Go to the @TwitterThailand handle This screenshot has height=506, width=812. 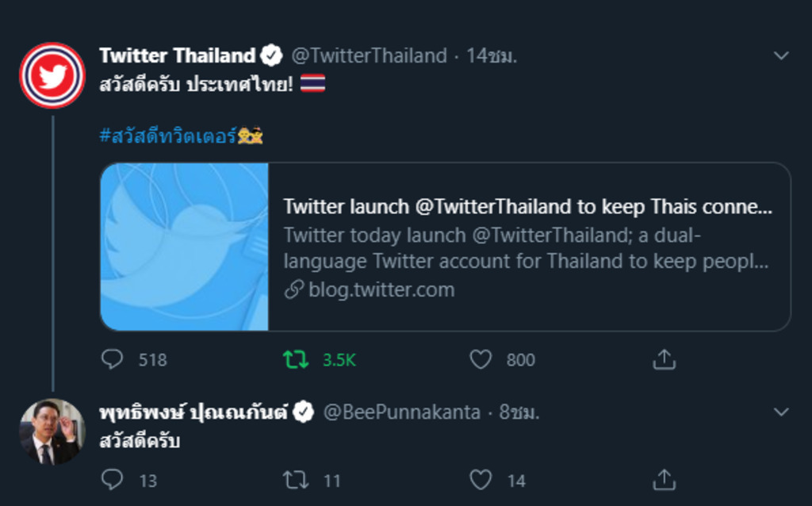pos(369,56)
